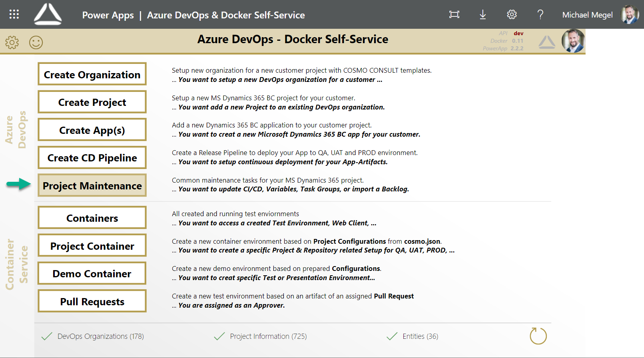Open Create App(s)
The height and width of the screenshot is (358, 644).
coord(92,129)
